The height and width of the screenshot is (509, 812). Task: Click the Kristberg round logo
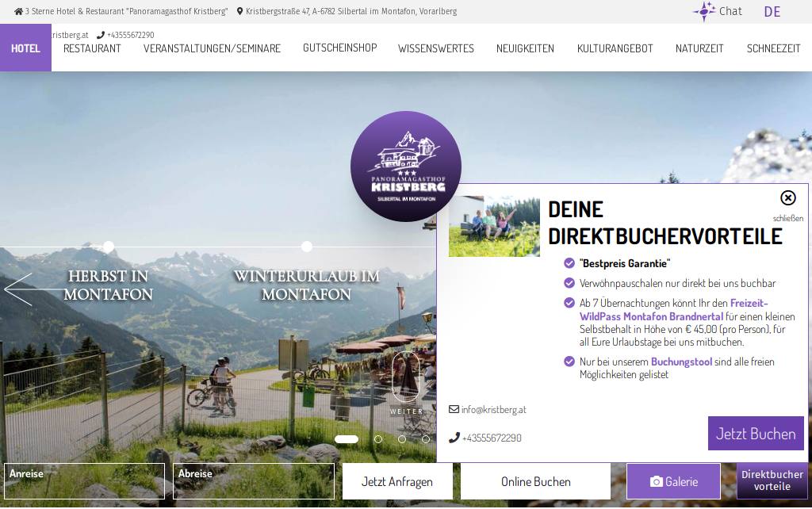coord(406,166)
